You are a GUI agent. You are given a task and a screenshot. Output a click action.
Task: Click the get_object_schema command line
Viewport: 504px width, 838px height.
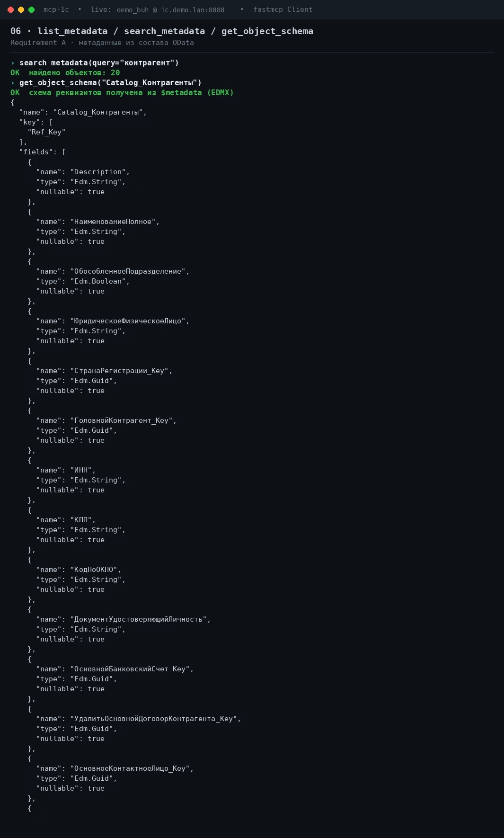click(110, 83)
